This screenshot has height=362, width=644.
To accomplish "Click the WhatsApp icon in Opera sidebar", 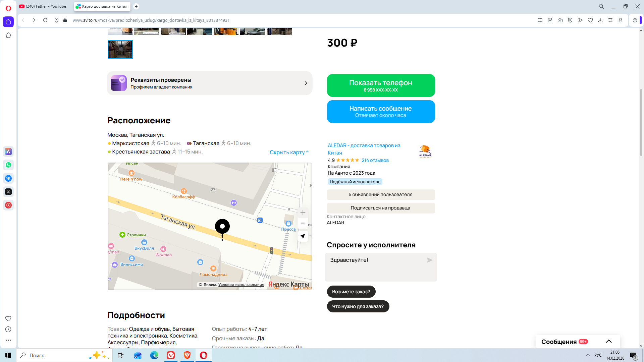I will pyautogui.click(x=8, y=165).
